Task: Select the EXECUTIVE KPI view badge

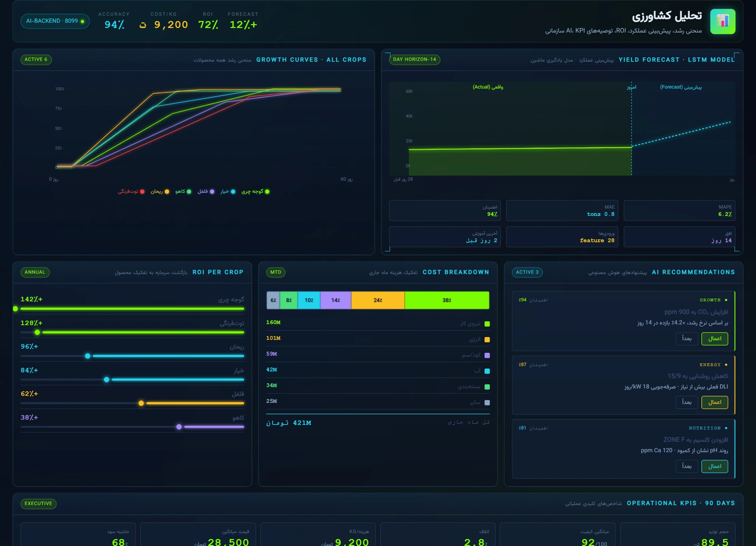Action: pos(38,503)
